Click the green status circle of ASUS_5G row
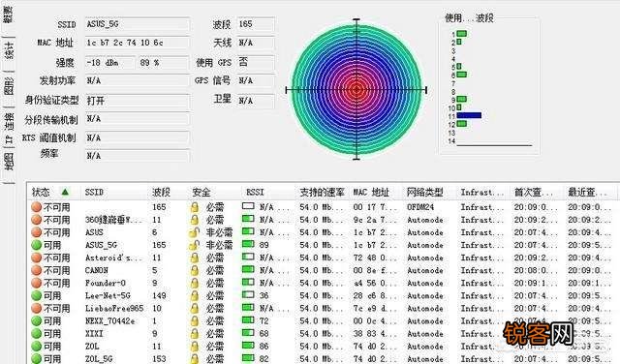620x364 pixels. (x=37, y=245)
